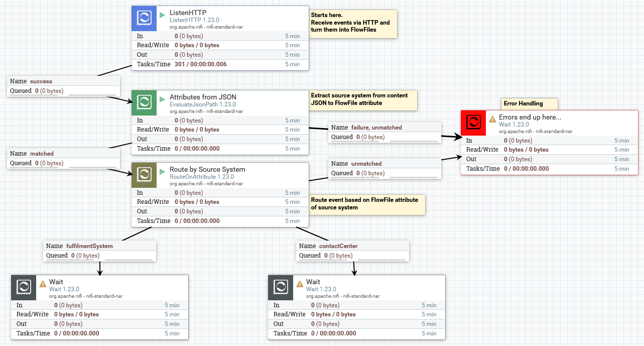Click warning triangle on Errors end up here
The width and height of the screenshot is (644, 346).
click(x=492, y=120)
